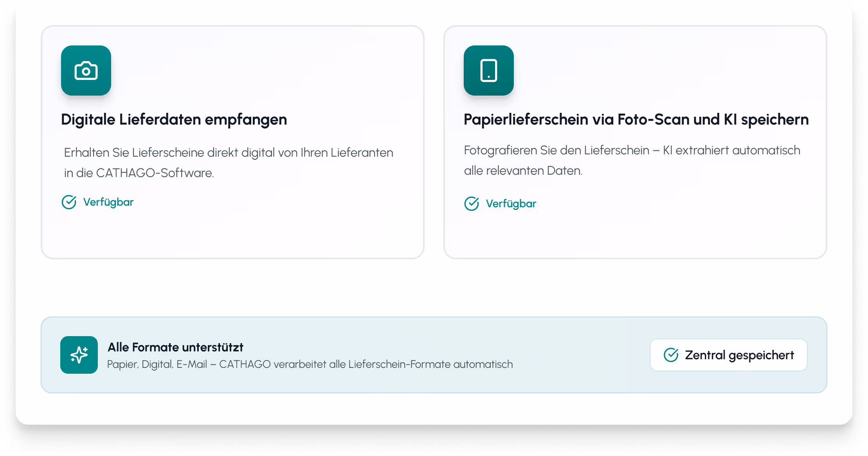Click the Papier, Digital, E-Mail subtitle
This screenshot has height=456, width=868.
pyautogui.click(x=310, y=364)
